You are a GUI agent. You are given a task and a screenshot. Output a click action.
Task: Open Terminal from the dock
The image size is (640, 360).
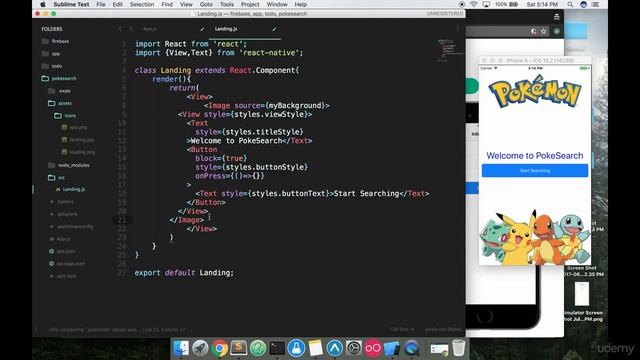277,348
